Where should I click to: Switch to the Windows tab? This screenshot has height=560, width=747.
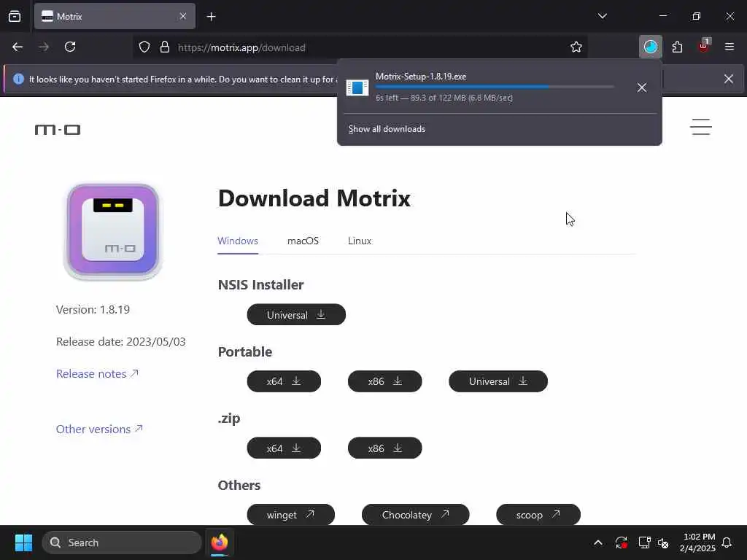(238, 241)
